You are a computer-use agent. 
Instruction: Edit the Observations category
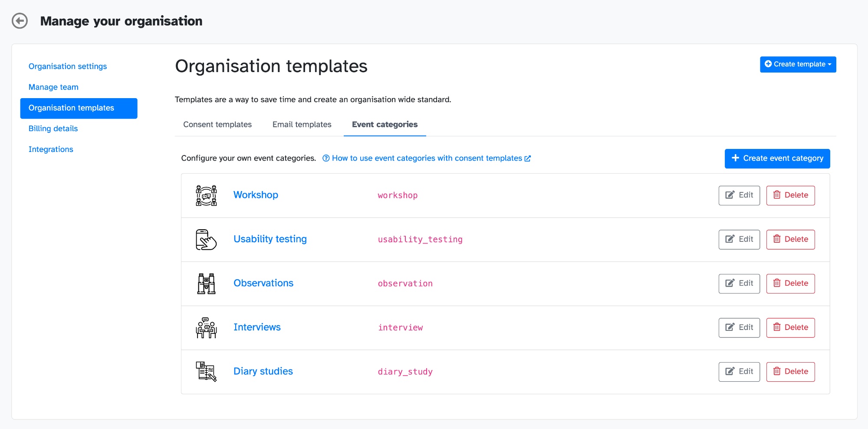tap(739, 284)
